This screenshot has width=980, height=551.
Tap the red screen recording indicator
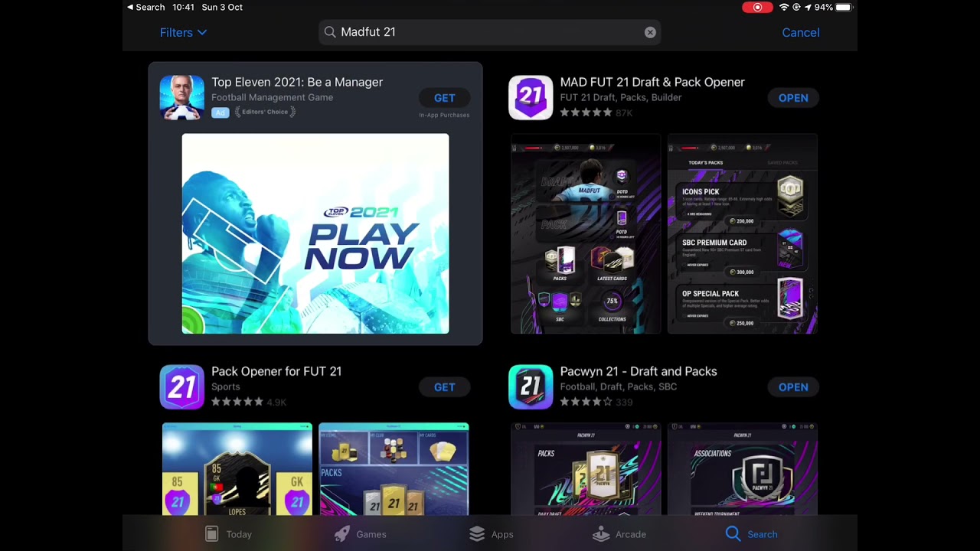click(757, 7)
